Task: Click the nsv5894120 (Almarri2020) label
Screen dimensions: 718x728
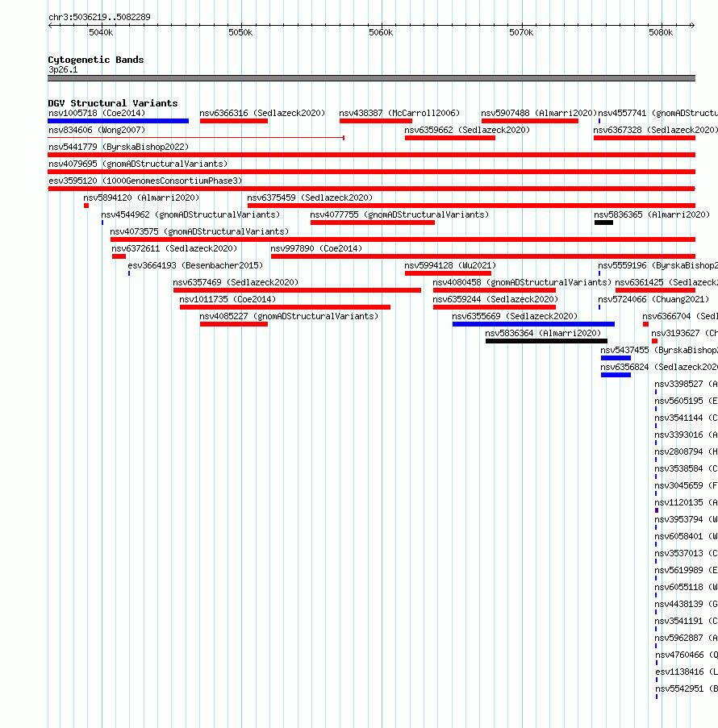Action: point(141,198)
